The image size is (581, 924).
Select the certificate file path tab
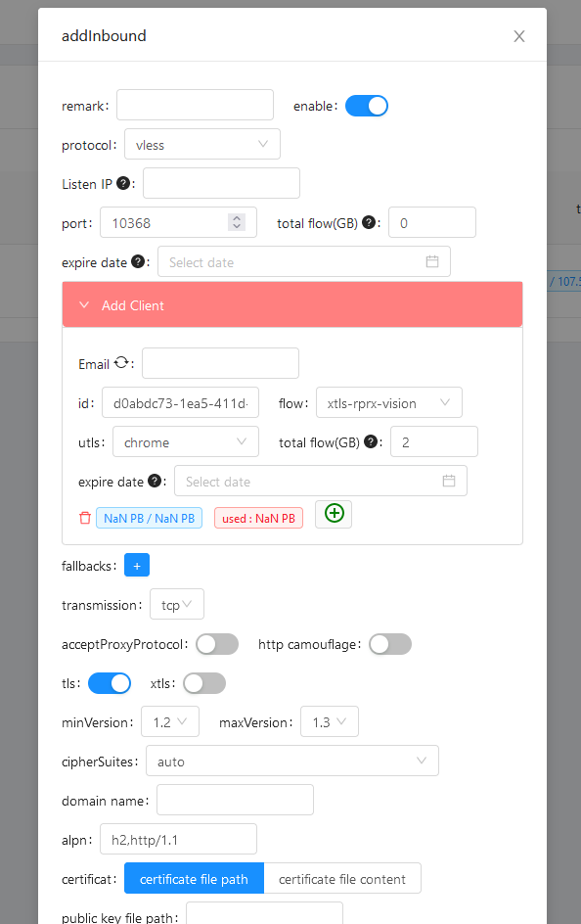pos(195,879)
